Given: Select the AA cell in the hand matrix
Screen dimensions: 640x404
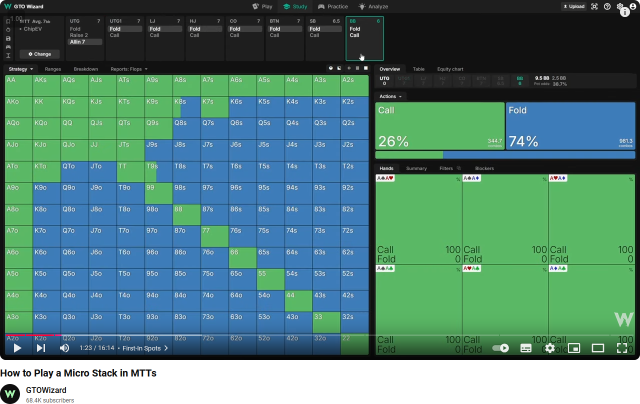Looking at the screenshot, I should [x=19, y=86].
